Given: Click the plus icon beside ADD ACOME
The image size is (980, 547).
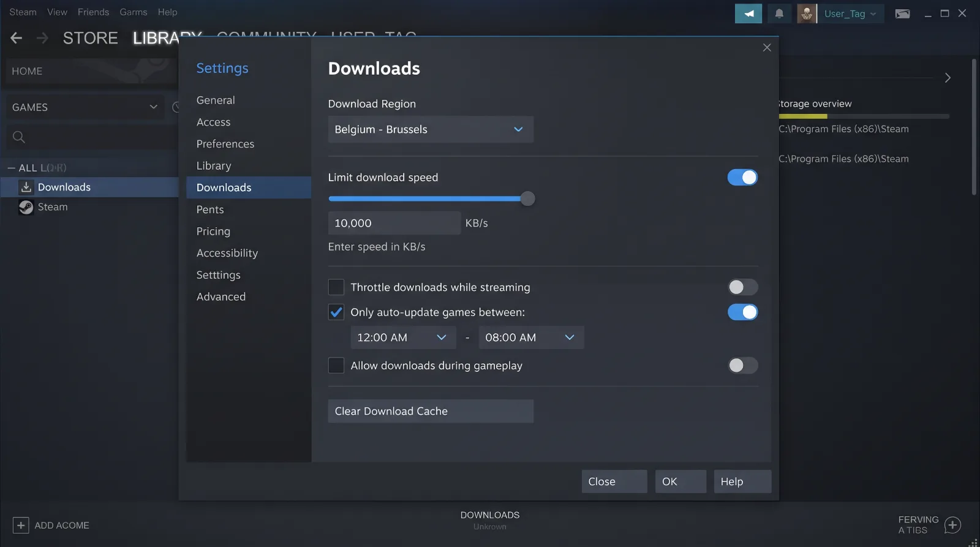Looking at the screenshot, I should pyautogui.click(x=21, y=526).
